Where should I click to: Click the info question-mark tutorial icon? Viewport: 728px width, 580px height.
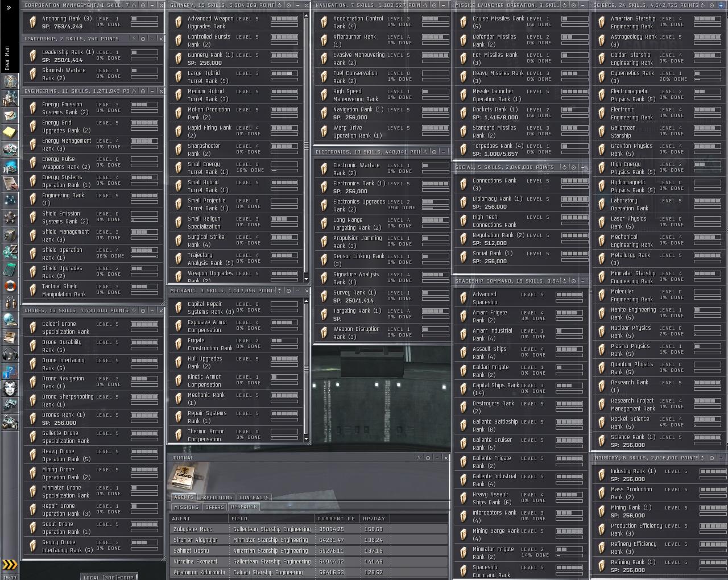point(10,372)
